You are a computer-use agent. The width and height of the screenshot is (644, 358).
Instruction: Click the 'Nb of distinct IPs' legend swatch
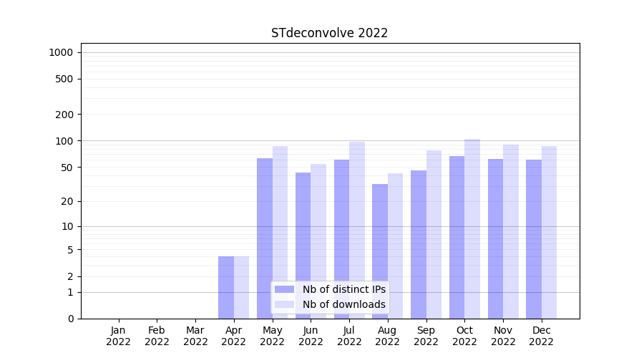point(284,289)
